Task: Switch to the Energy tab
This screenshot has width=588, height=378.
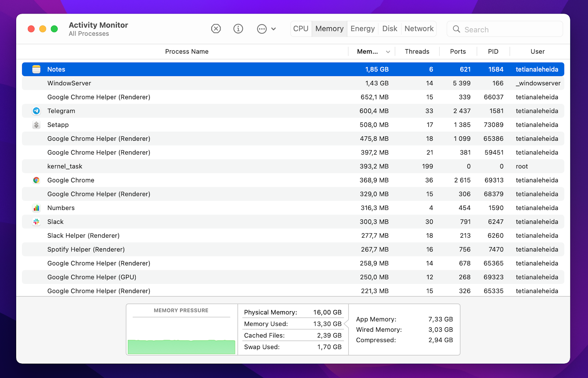Action: [x=363, y=29]
